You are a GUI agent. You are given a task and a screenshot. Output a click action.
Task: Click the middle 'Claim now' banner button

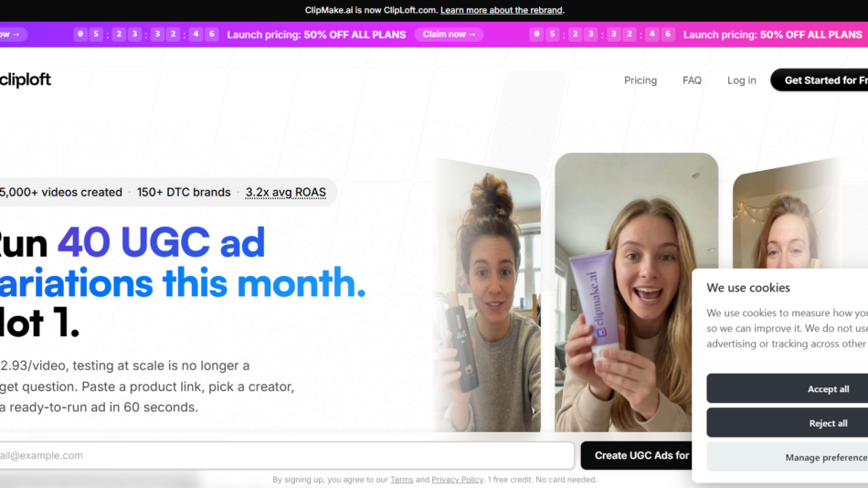click(449, 35)
